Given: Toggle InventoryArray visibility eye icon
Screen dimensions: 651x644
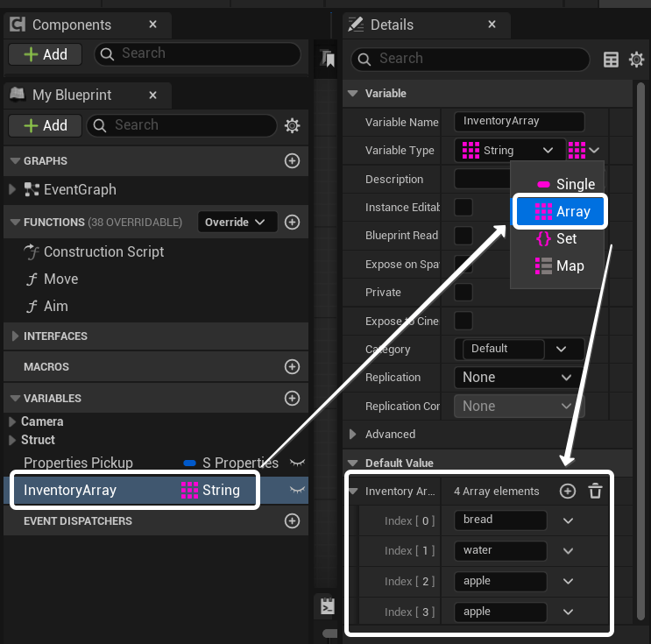Looking at the screenshot, I should click(298, 490).
